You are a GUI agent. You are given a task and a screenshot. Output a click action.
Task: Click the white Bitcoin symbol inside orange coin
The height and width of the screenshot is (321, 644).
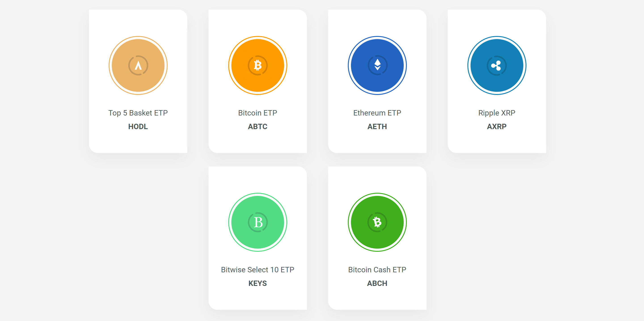[258, 65]
